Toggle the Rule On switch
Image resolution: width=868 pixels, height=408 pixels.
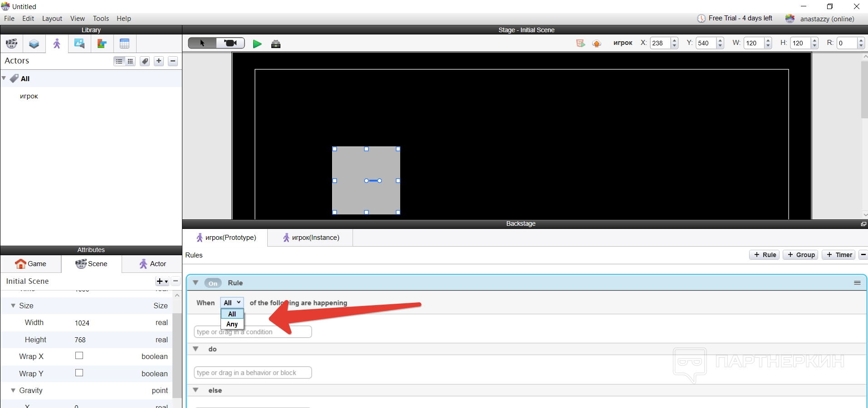tap(213, 283)
